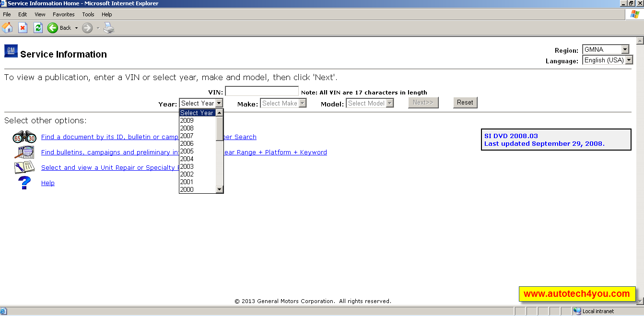This screenshot has height=316, width=644.
Task: Click the Print toolbar icon
Action: [x=109, y=28]
